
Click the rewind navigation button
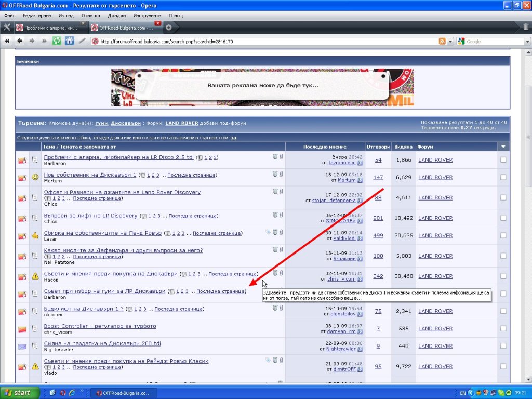[7, 41]
